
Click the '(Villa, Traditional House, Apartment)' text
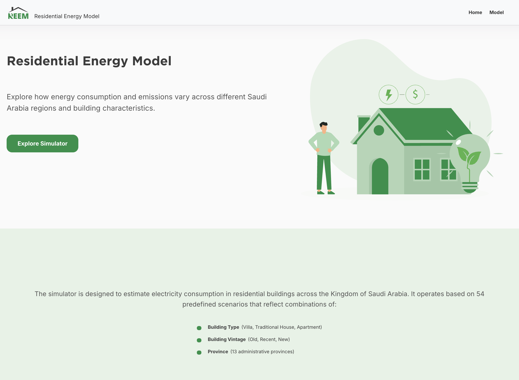point(282,327)
